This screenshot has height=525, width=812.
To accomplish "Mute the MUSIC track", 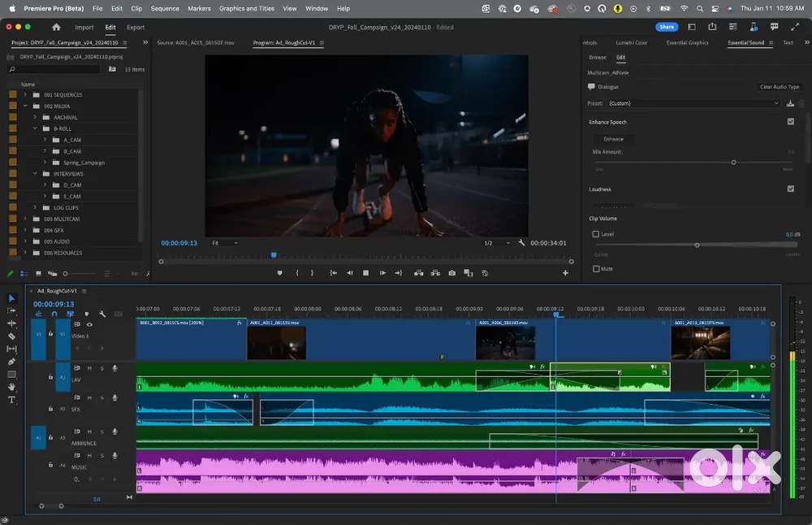I will (x=90, y=456).
